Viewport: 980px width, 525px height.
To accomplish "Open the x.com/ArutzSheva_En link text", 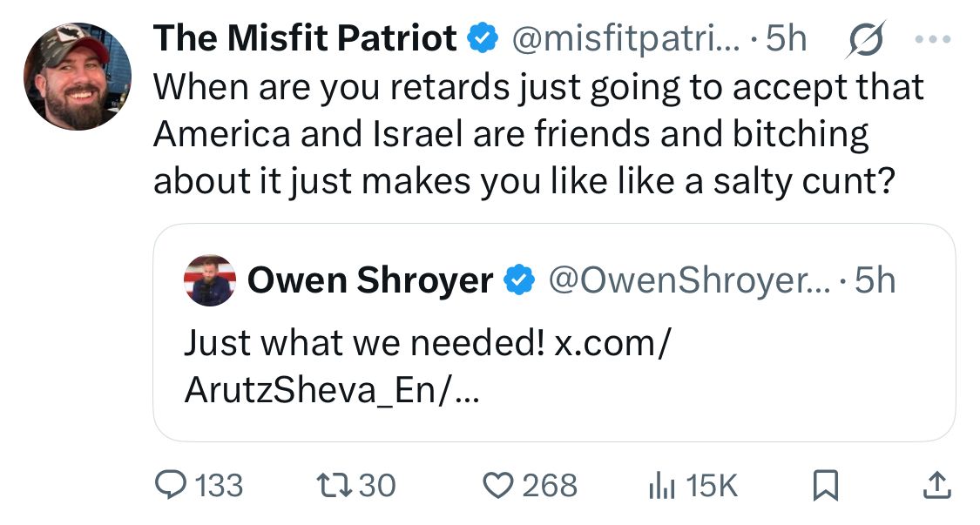I will [x=427, y=367].
